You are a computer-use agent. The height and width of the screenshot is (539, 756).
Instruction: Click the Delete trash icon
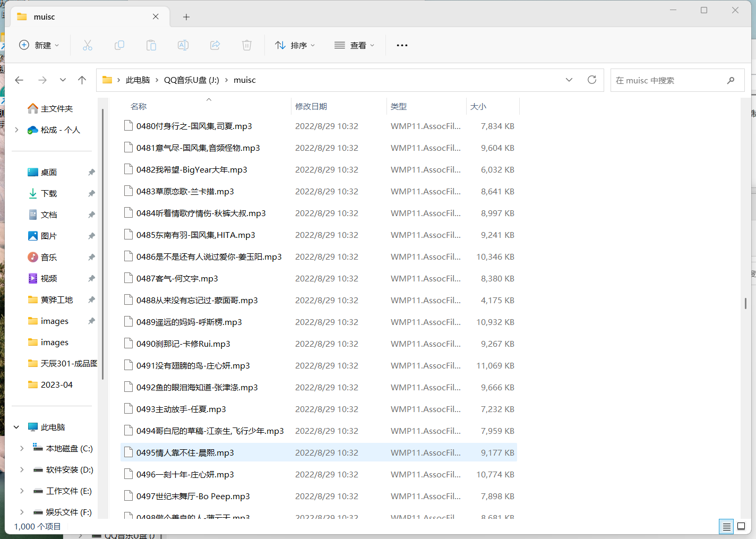tap(247, 45)
